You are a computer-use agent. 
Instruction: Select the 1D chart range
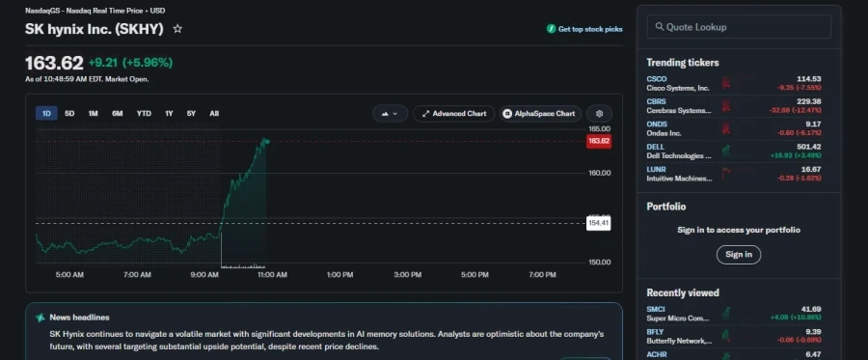tap(46, 114)
